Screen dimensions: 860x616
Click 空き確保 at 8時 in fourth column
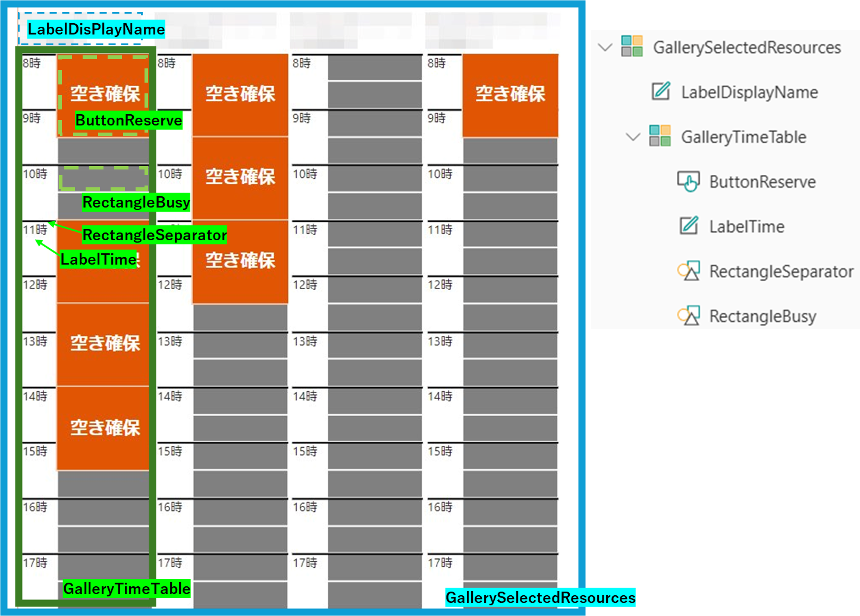510,95
